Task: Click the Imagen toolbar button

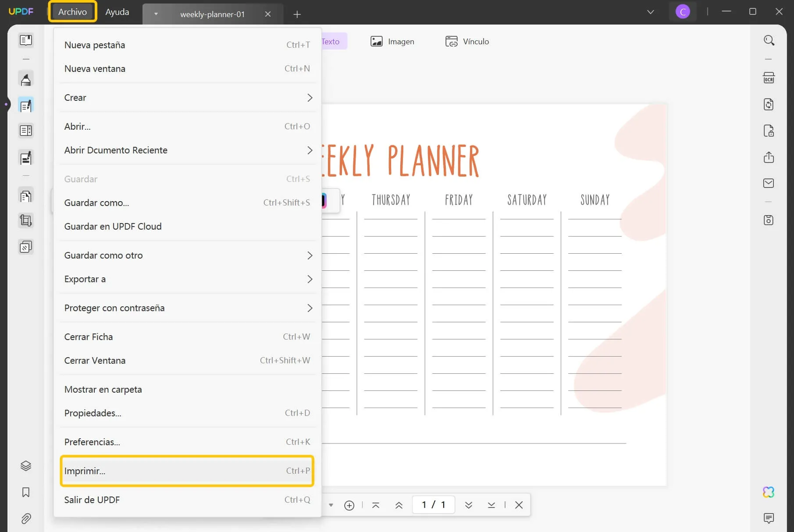Action: 392,42
